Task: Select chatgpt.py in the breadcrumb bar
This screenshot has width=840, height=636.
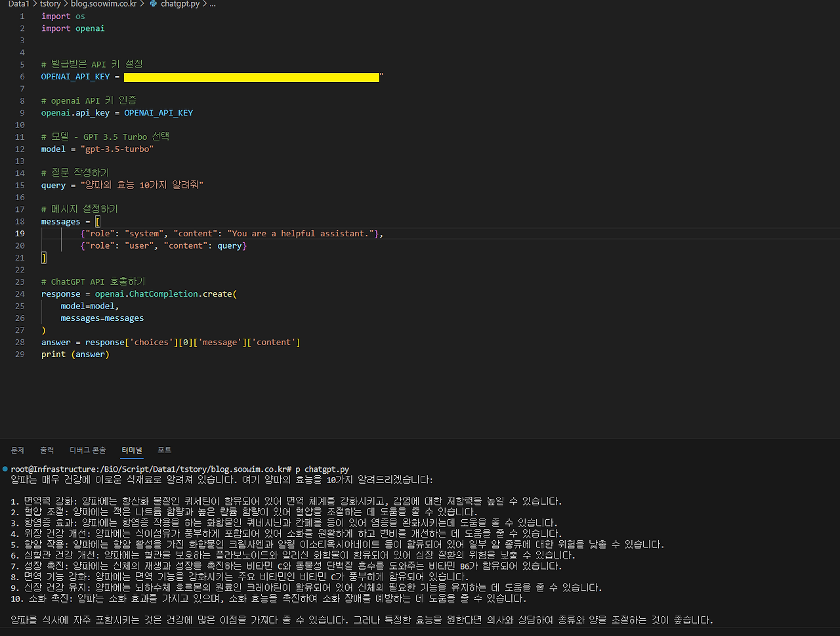Action: pos(180,4)
